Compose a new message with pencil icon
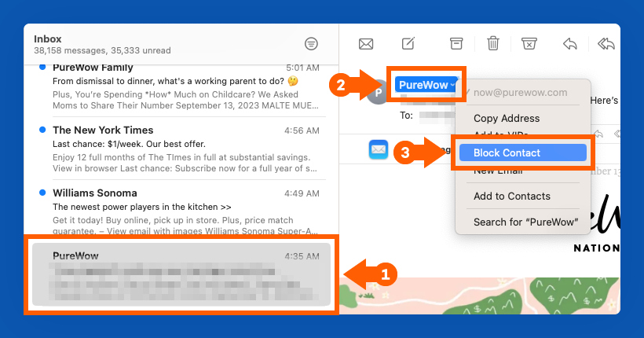This screenshot has height=338, width=644. click(x=408, y=43)
